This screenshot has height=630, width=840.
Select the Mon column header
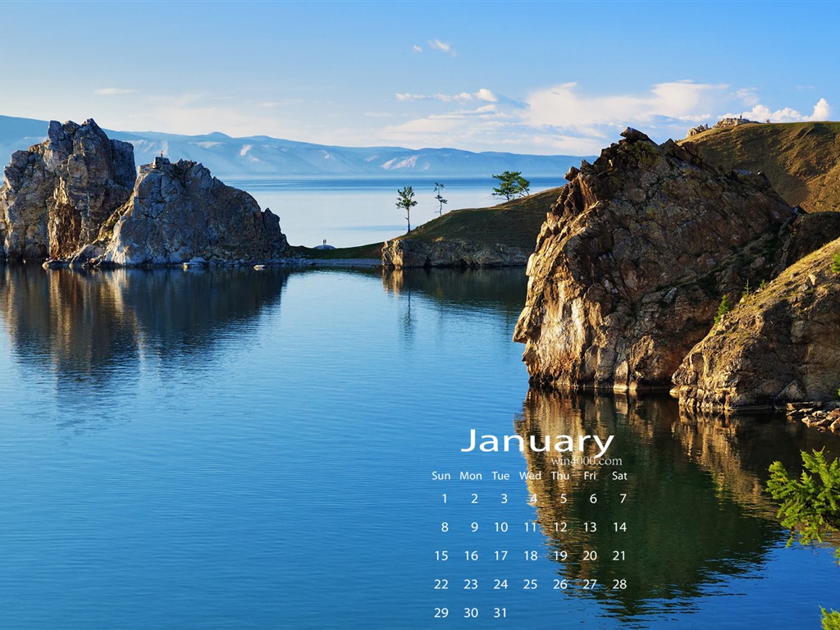pos(471,476)
